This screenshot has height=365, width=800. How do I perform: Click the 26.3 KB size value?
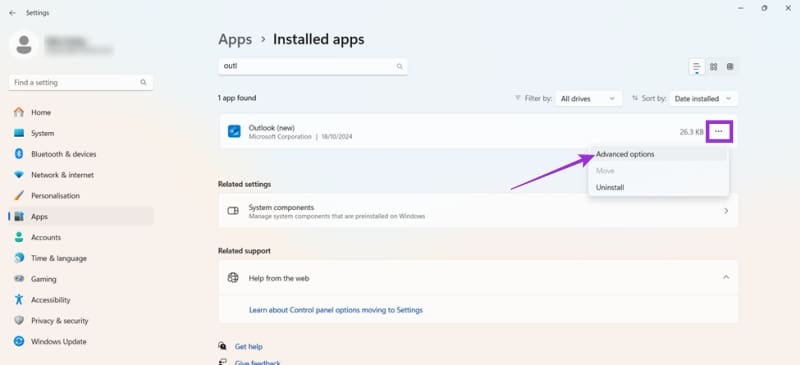[x=691, y=132]
